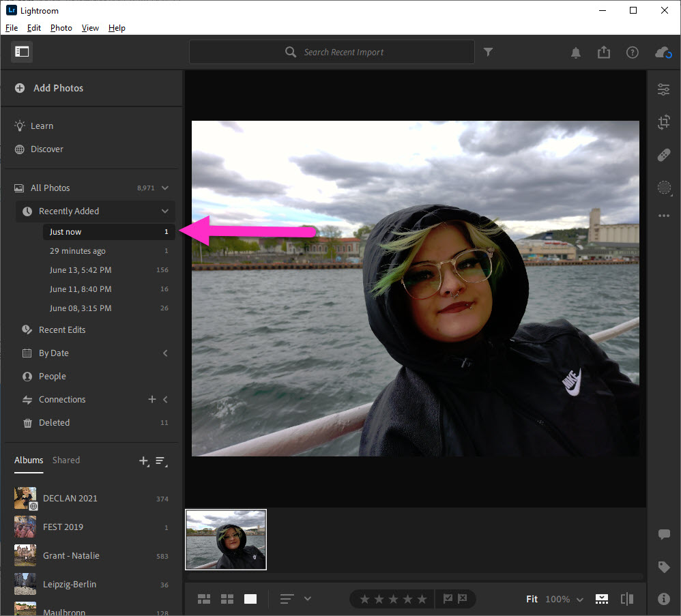
Task: Open the Info panel icon
Action: click(664, 599)
